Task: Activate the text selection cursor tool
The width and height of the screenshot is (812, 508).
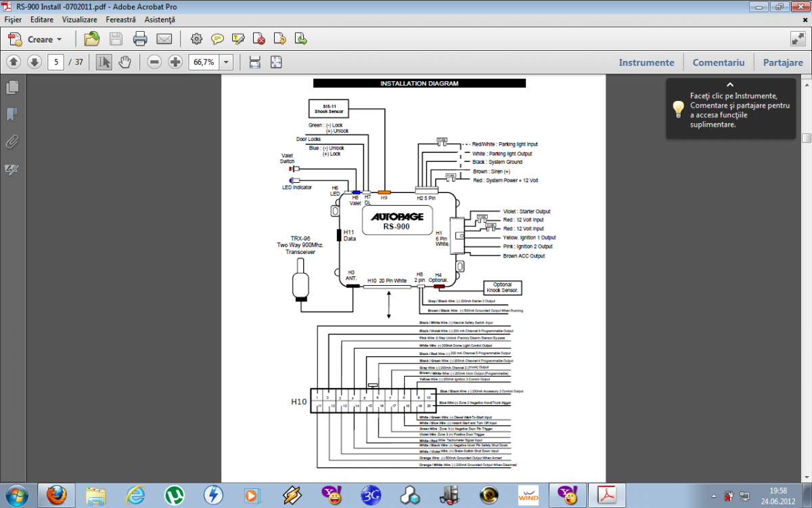Action: tap(104, 62)
